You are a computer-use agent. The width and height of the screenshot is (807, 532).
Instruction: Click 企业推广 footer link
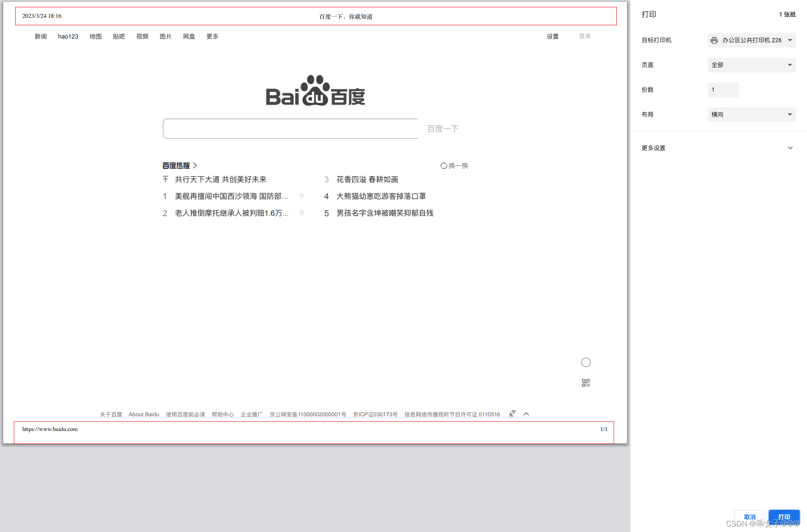click(x=252, y=414)
